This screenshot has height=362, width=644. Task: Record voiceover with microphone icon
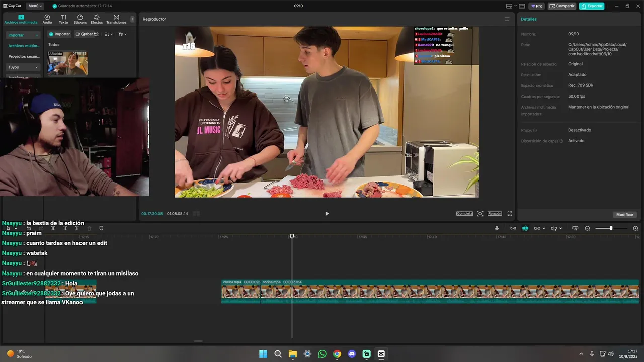click(497, 228)
